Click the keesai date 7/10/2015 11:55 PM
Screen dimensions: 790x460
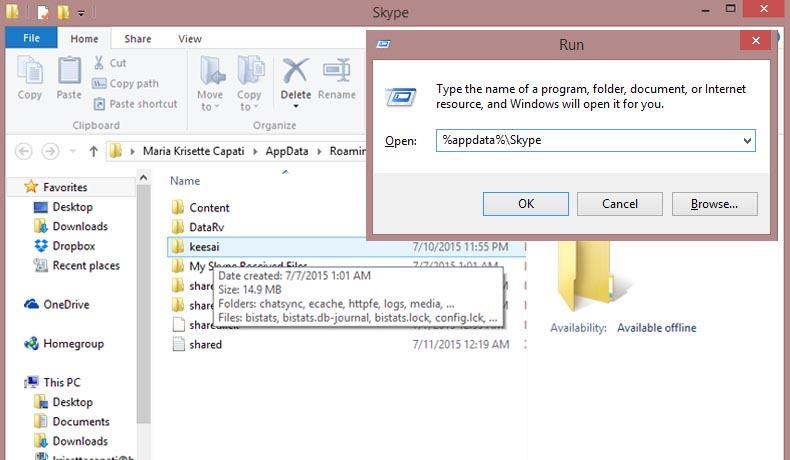[x=460, y=247]
